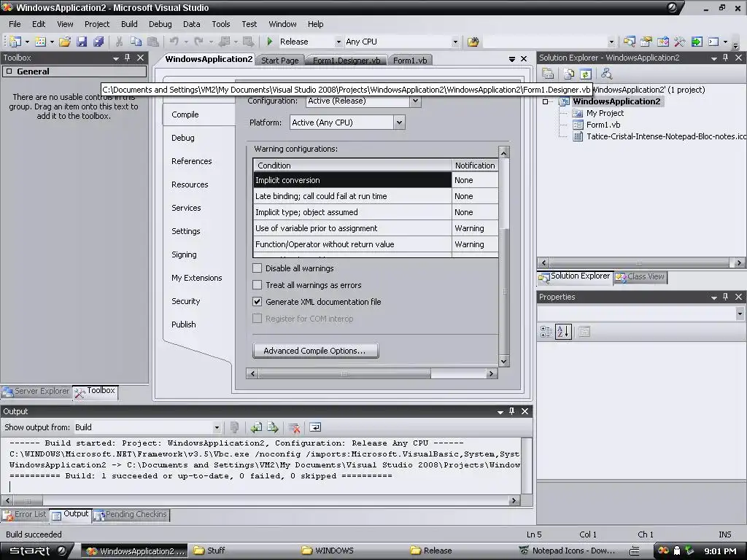The width and height of the screenshot is (747, 560).
Task: Collapse the General group in Toolbox
Action: click(9, 71)
